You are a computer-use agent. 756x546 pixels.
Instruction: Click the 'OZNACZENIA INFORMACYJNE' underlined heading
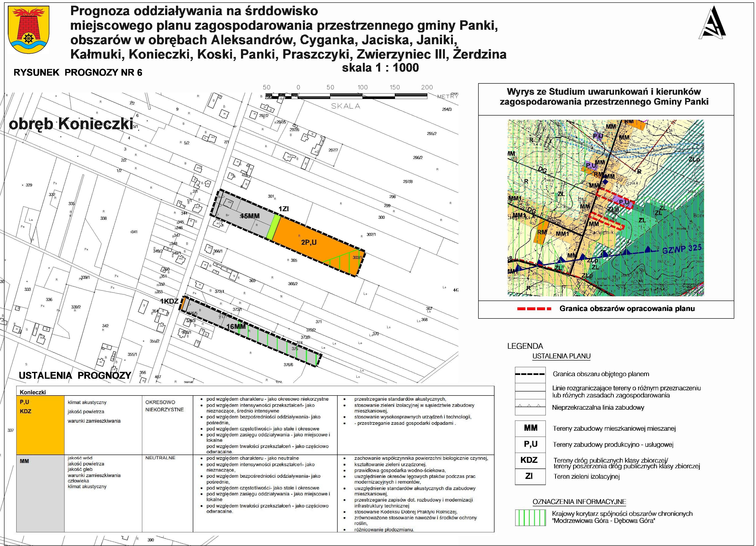[579, 502]
